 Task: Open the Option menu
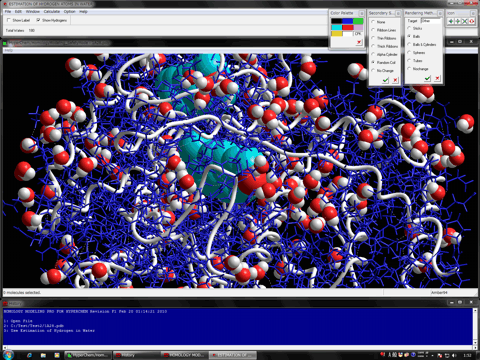[69, 11]
